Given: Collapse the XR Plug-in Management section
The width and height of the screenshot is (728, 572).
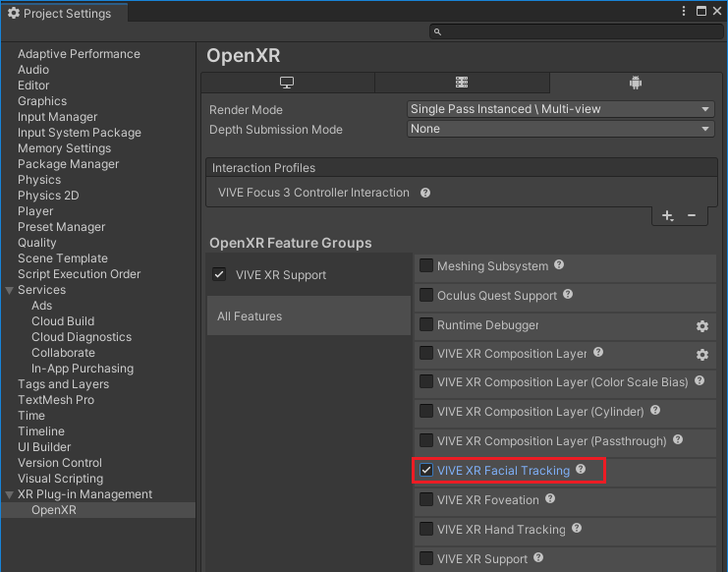Looking at the screenshot, I should pyautogui.click(x=9, y=495).
